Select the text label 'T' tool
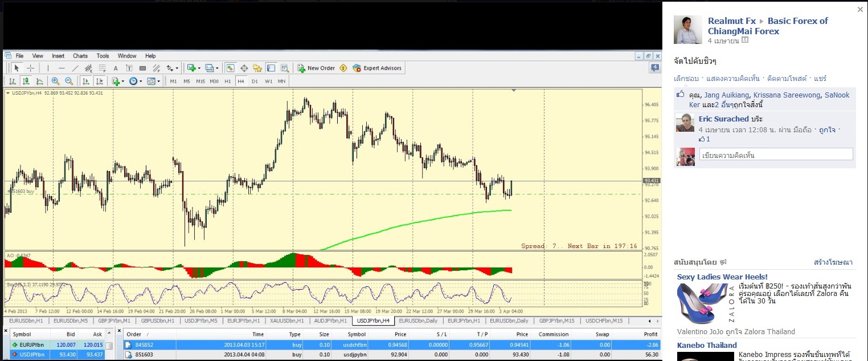Image resolution: width=868 pixels, height=361 pixels. tap(129, 68)
